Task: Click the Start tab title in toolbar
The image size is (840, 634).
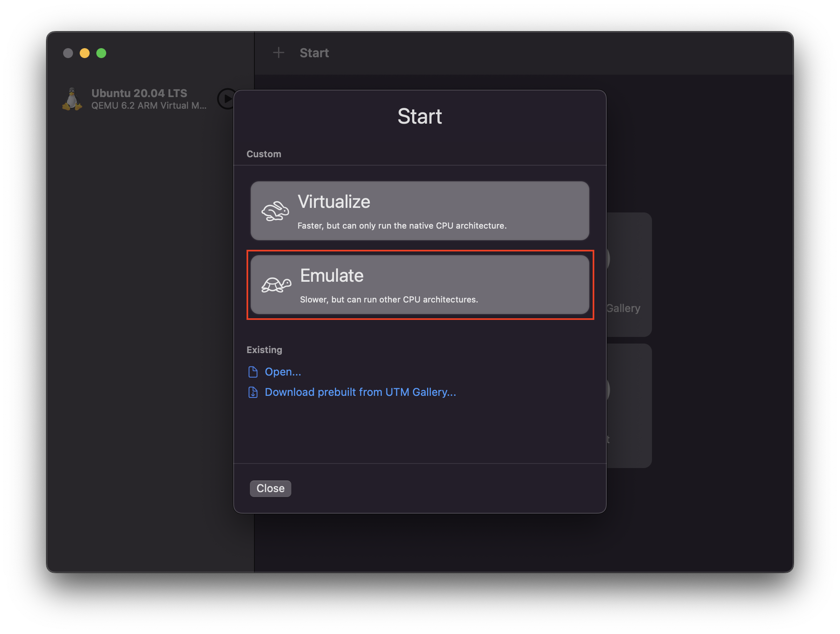Action: 314,53
